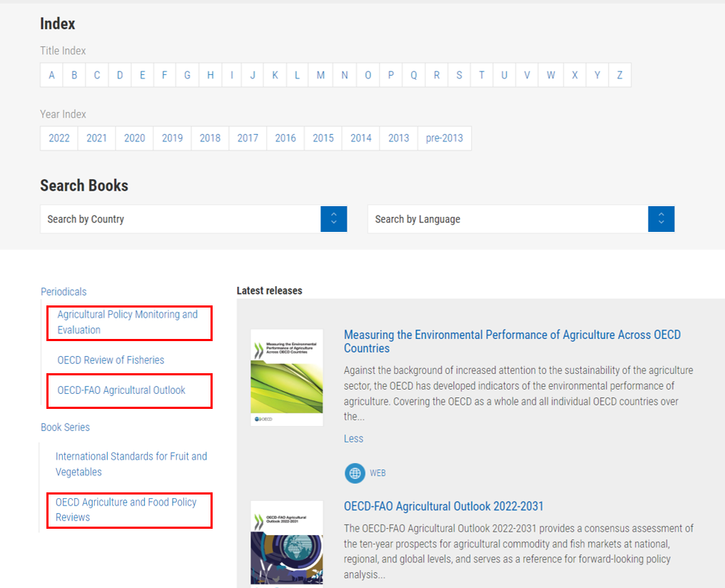Select letter X in Title Index
Viewport: 725px width, 588px height.
[x=574, y=75]
